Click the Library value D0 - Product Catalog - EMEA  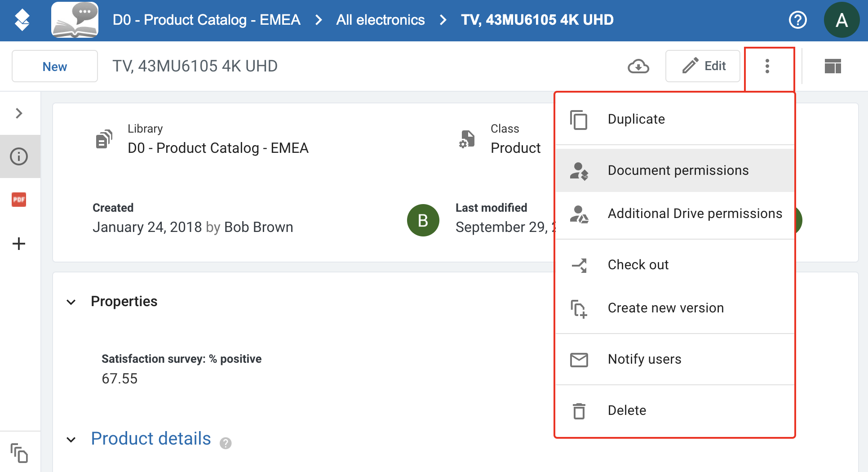click(218, 148)
